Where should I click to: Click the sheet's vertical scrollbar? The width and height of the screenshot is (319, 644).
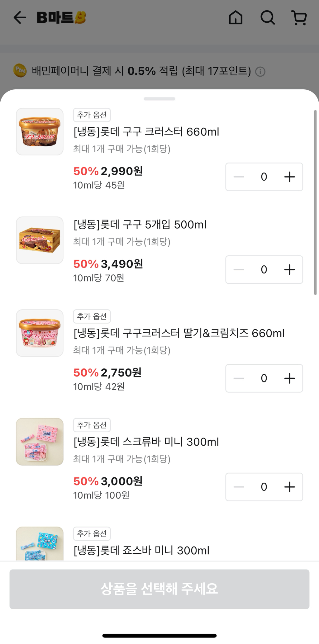point(315,202)
